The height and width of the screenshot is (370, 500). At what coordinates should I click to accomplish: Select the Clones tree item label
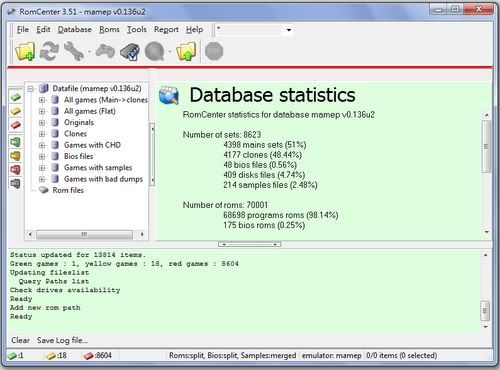tap(75, 134)
